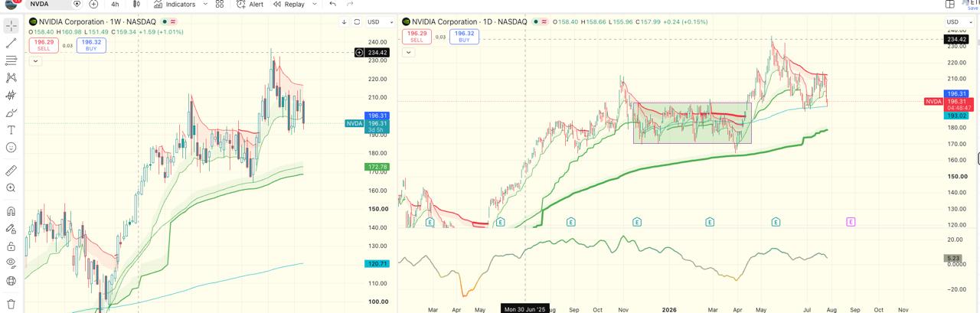Create an Alert
The width and height of the screenshot is (980, 313).
tap(250, 5)
